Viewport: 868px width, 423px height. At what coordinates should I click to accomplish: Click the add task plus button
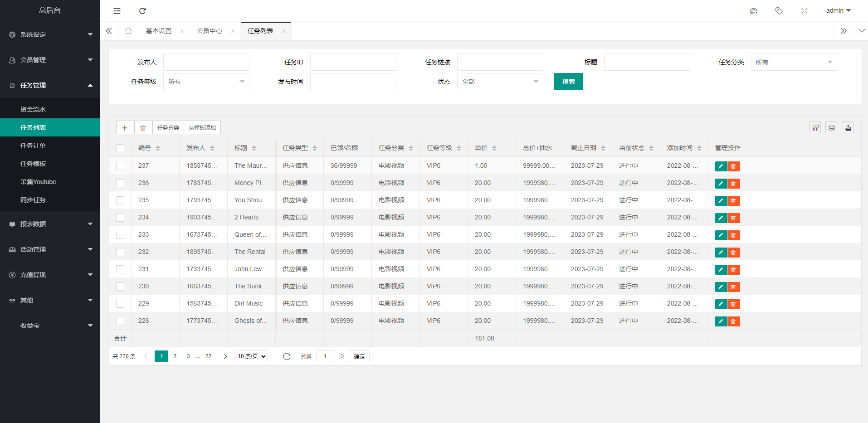click(x=125, y=128)
